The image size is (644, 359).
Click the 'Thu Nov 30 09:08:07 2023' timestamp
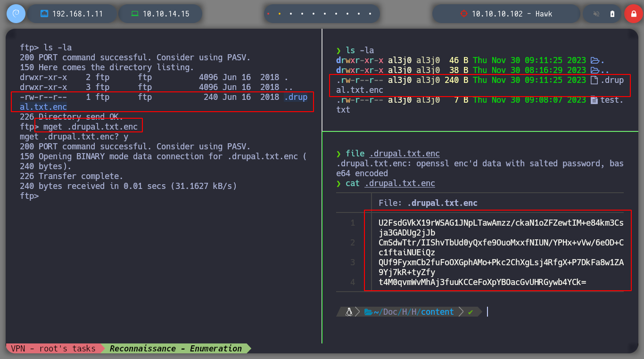(x=529, y=100)
